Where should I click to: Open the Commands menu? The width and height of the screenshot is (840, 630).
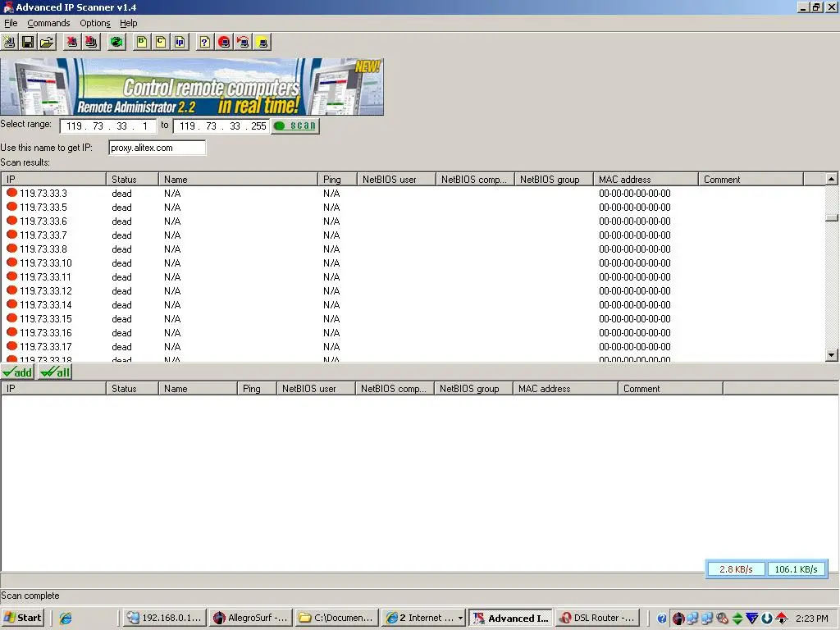(48, 23)
